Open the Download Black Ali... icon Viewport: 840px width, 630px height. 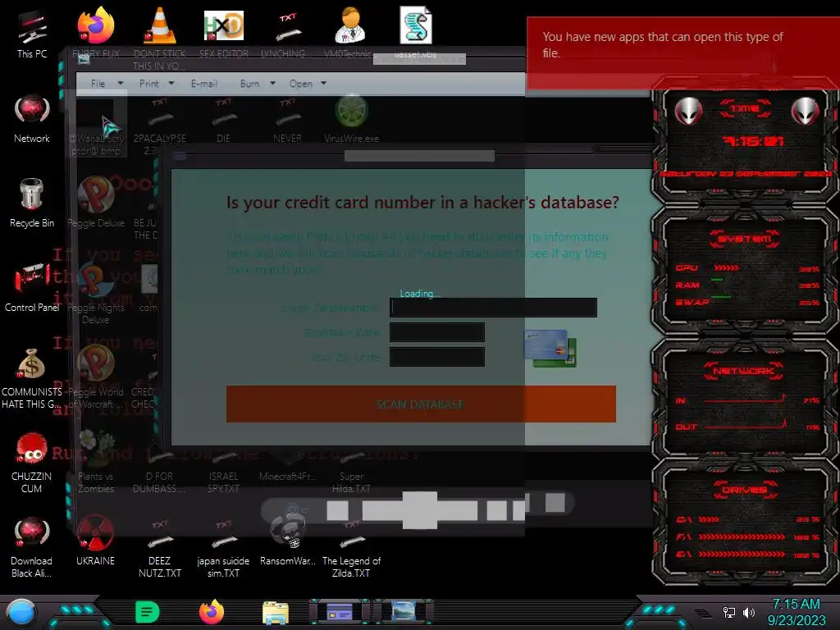point(32,547)
